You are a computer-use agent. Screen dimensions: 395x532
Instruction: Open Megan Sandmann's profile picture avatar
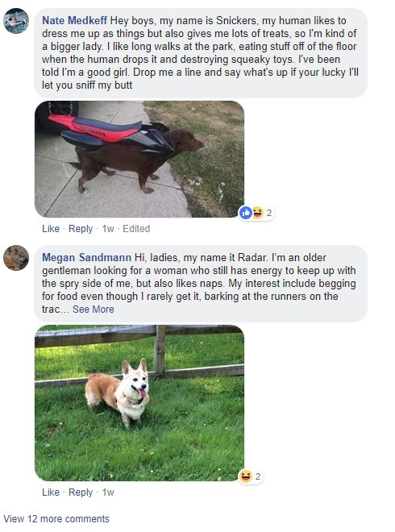(16, 258)
